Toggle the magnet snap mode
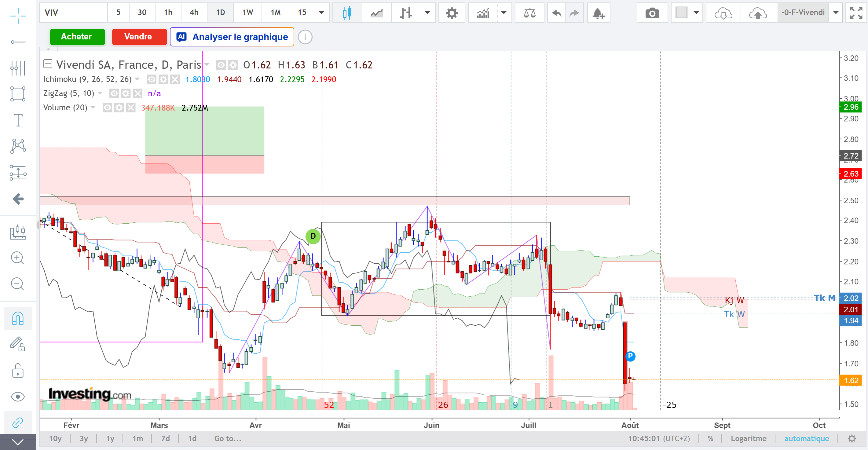This screenshot has height=450, width=868. [18, 318]
